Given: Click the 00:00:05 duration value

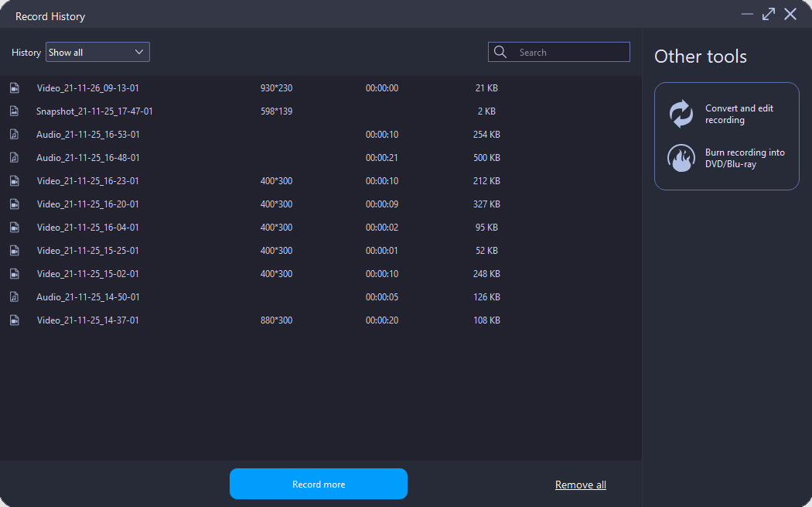Looking at the screenshot, I should (x=382, y=297).
